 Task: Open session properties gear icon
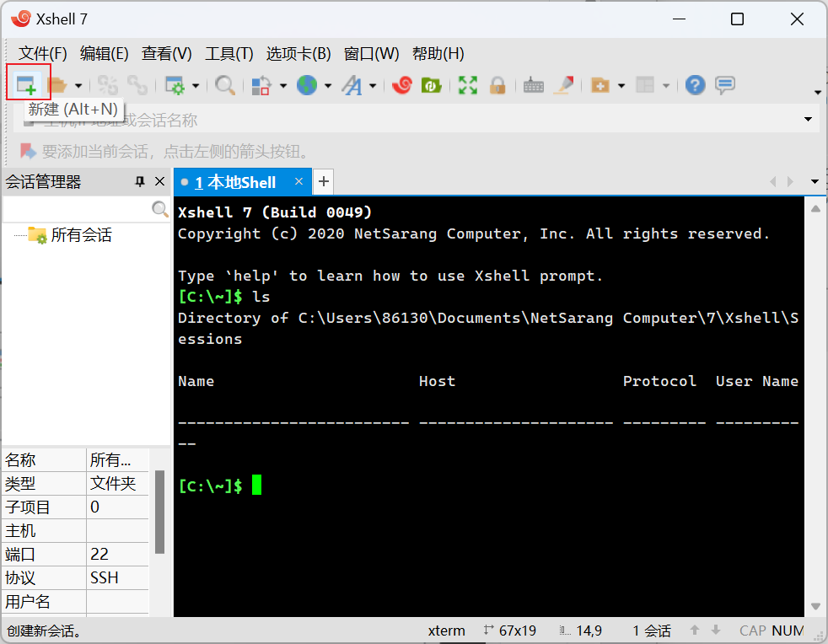tap(175, 84)
